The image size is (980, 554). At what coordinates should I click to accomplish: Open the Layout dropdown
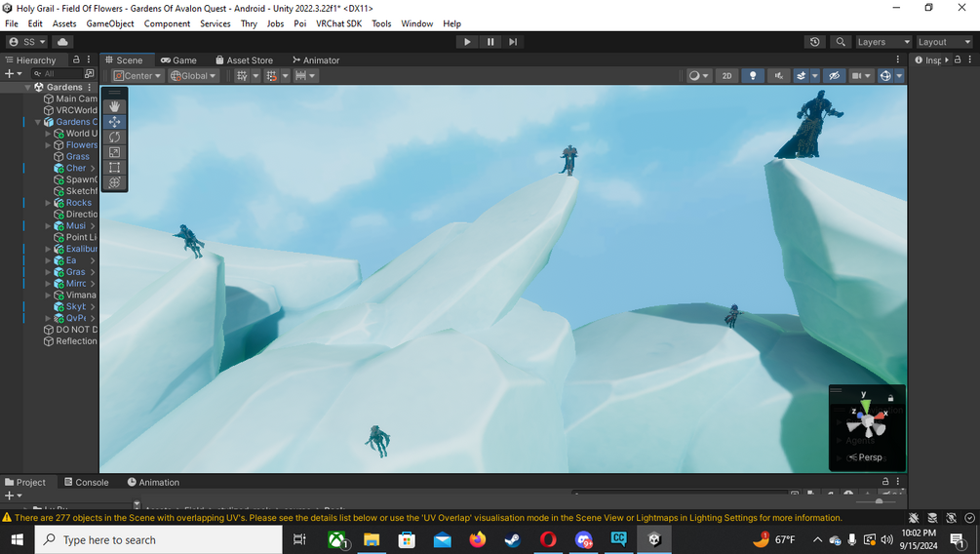tap(944, 42)
